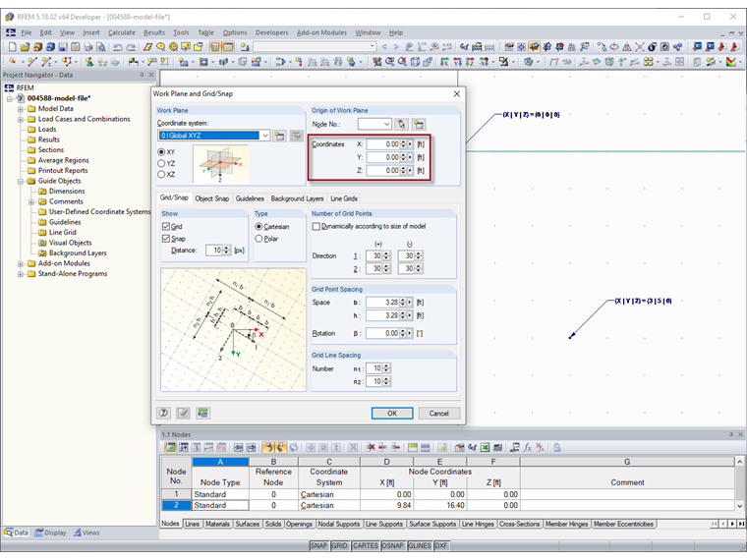The image size is (747, 560).
Task: Click the zoom window magnifier icon
Action: [390, 62]
